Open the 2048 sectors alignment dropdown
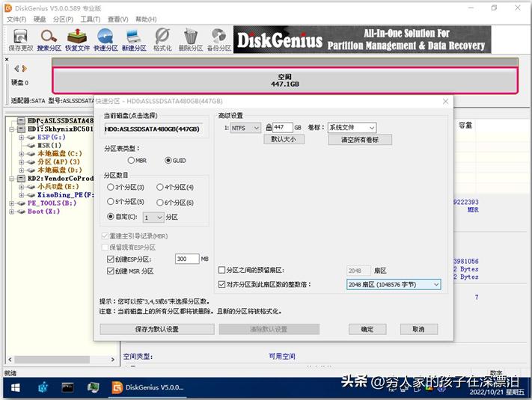The height and width of the screenshot is (400, 532). [394, 285]
